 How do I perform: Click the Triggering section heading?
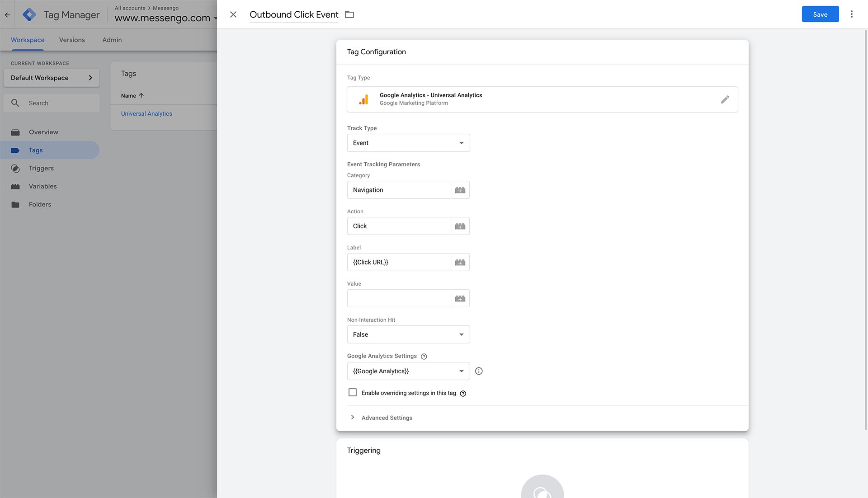tap(364, 451)
